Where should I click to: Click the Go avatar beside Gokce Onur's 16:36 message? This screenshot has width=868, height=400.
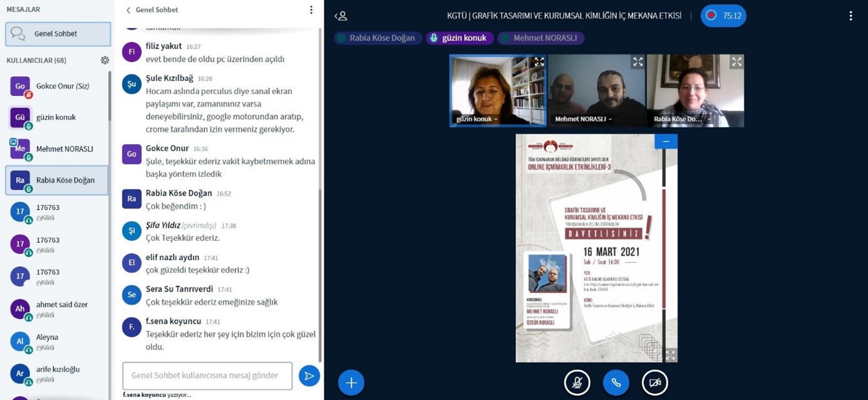pos(132,154)
